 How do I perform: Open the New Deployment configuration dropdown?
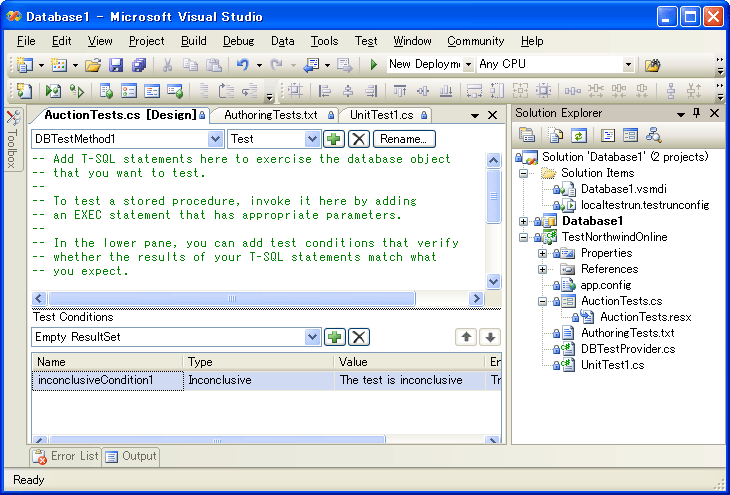[468, 64]
